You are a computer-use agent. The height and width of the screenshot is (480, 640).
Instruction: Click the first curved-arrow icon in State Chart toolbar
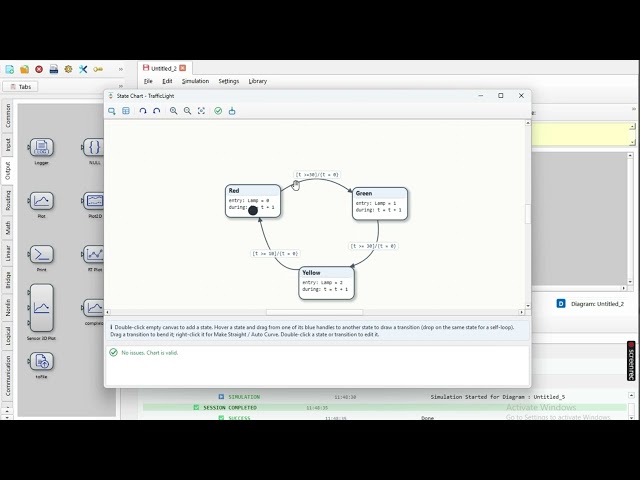point(143,111)
